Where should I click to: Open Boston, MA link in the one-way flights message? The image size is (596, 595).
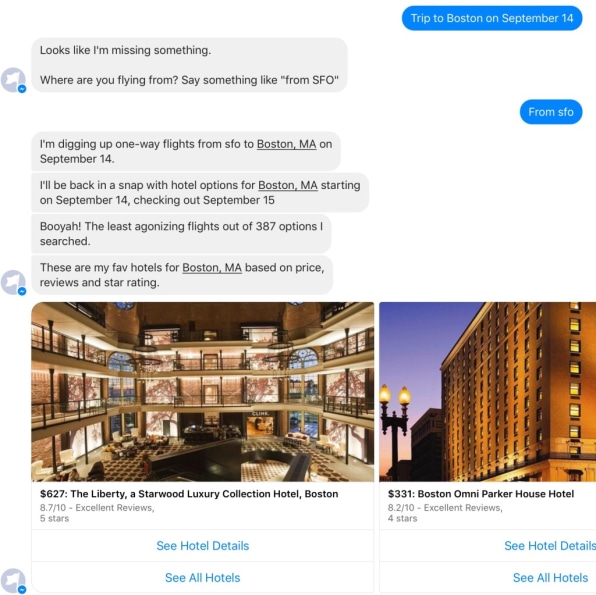287,144
